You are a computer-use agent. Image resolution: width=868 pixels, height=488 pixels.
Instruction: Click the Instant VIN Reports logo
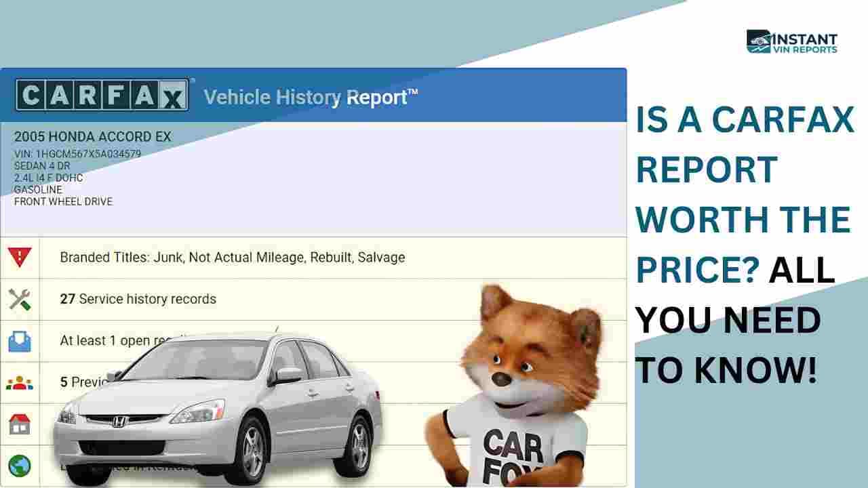tap(792, 41)
